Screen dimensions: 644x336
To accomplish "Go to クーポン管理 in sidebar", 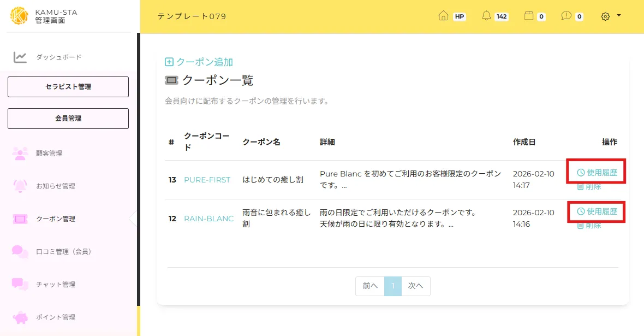I will coord(55,219).
